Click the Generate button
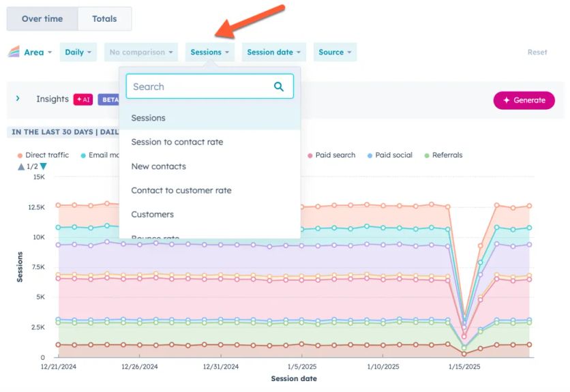The height and width of the screenshot is (392, 570). pos(524,100)
